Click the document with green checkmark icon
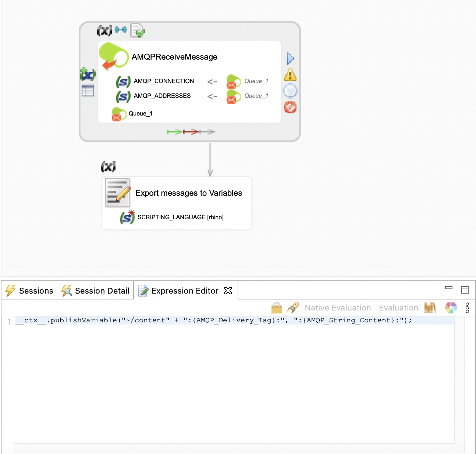The image size is (476, 454). 138,31
